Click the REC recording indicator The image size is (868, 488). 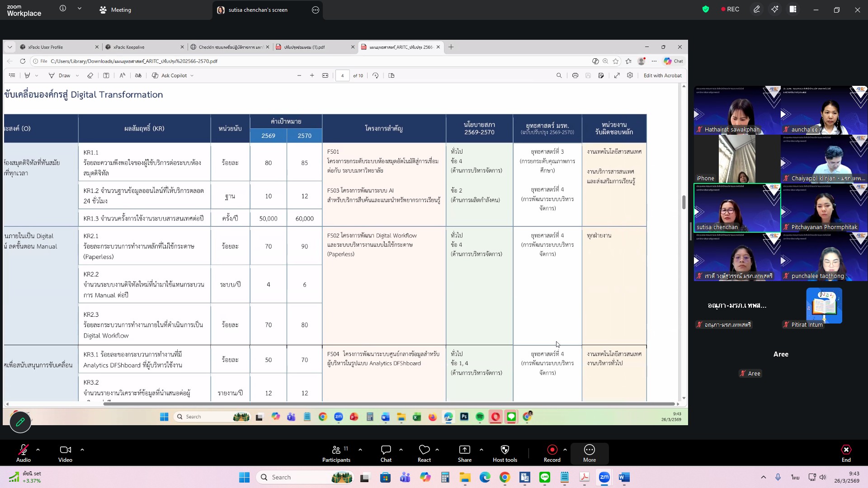pos(730,9)
